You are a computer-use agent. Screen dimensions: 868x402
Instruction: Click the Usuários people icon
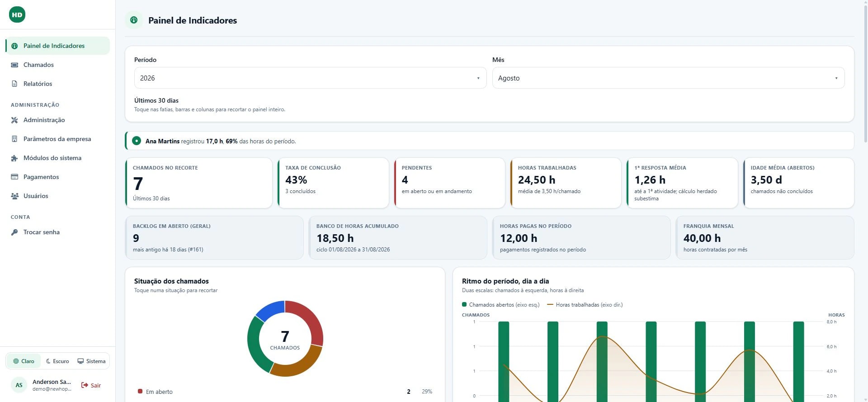coord(14,196)
